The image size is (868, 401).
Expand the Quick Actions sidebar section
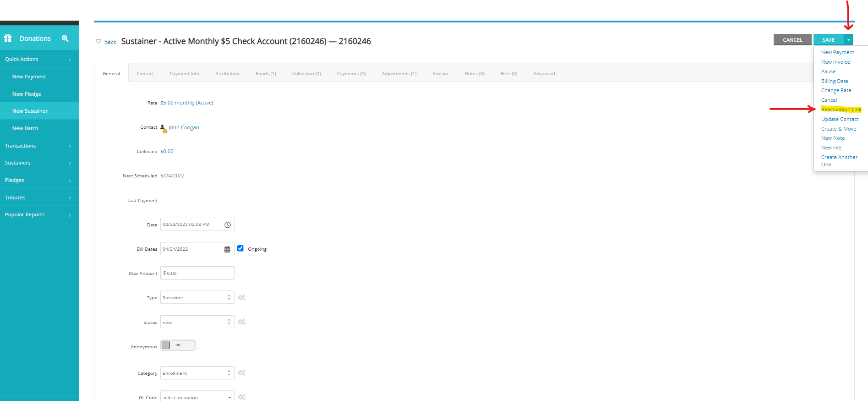[x=39, y=59]
